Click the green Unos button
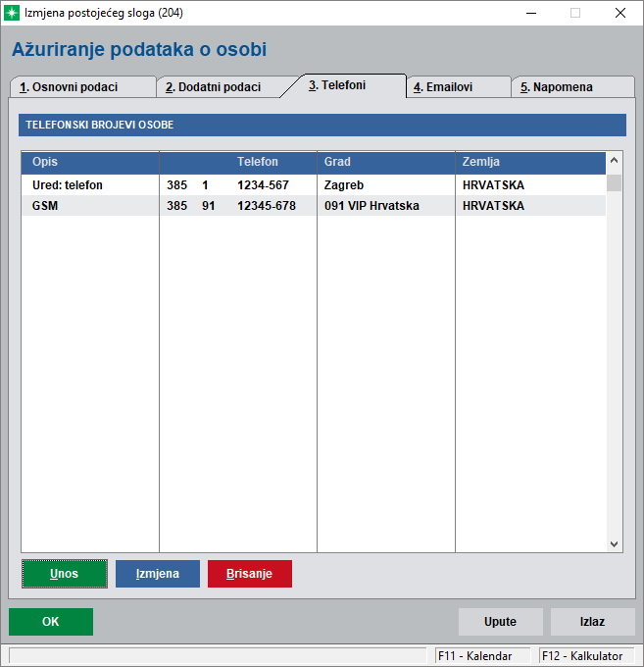The width and height of the screenshot is (644, 667). 64,574
